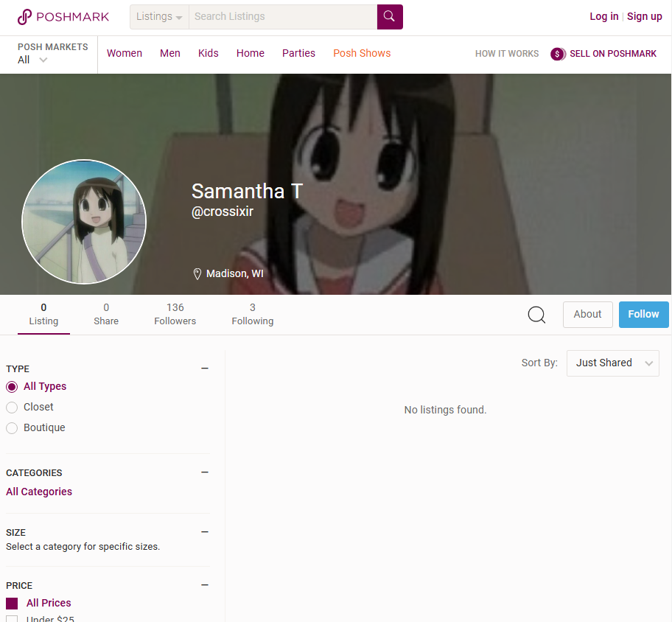Screen dimensions: 672x622
Task: Click the Sign up link
Action: [644, 16]
